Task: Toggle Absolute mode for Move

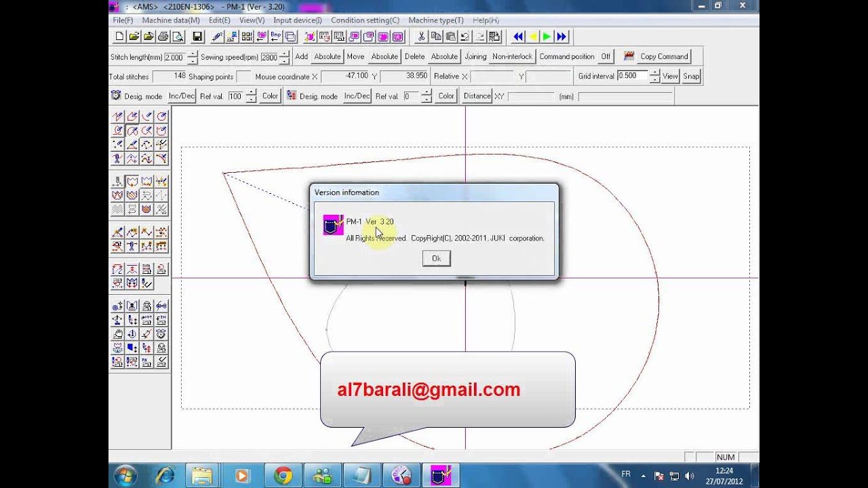Action: click(x=384, y=56)
